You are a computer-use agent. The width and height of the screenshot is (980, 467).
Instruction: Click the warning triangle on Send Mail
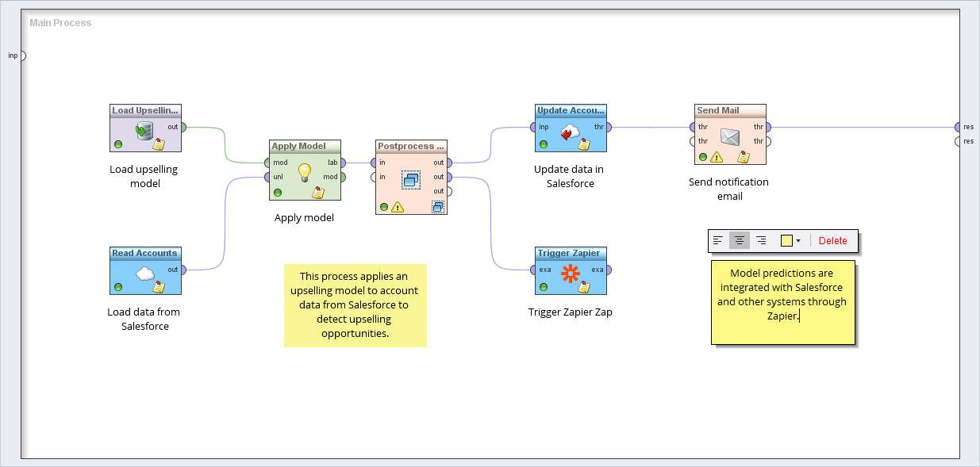pos(716,157)
